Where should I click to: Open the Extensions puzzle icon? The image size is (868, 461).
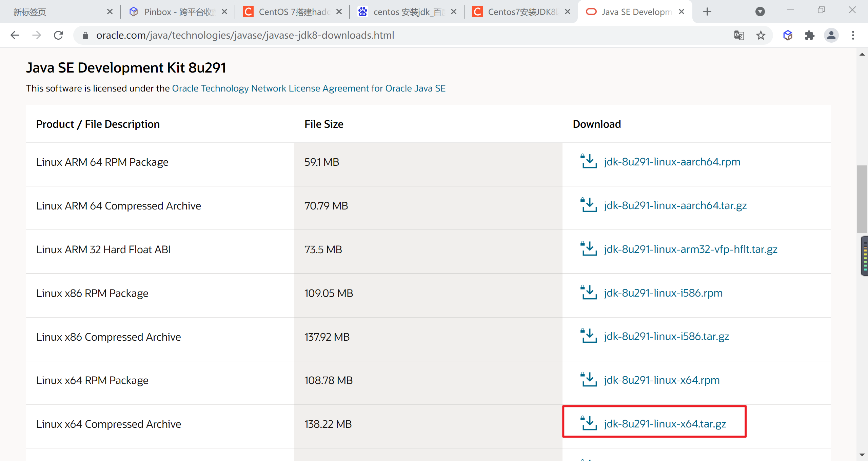(809, 35)
